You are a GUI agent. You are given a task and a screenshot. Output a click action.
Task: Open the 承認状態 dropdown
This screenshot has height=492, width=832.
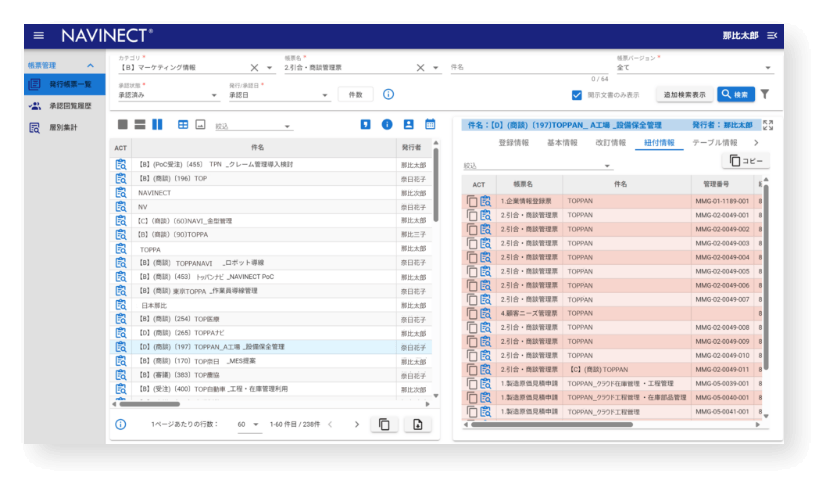tap(214, 96)
